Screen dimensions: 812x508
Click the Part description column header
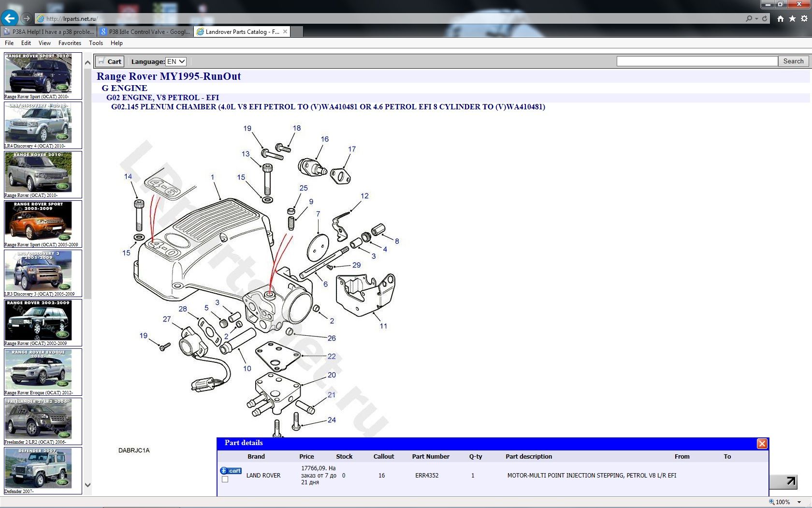pos(529,457)
